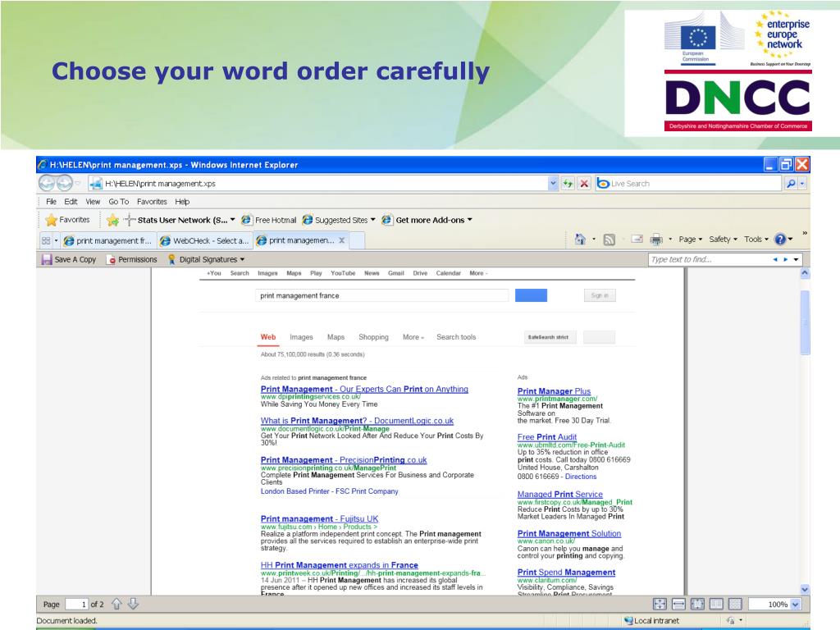Switch to the WebCheck - Select a... tab
The image size is (840, 630).
205,240
